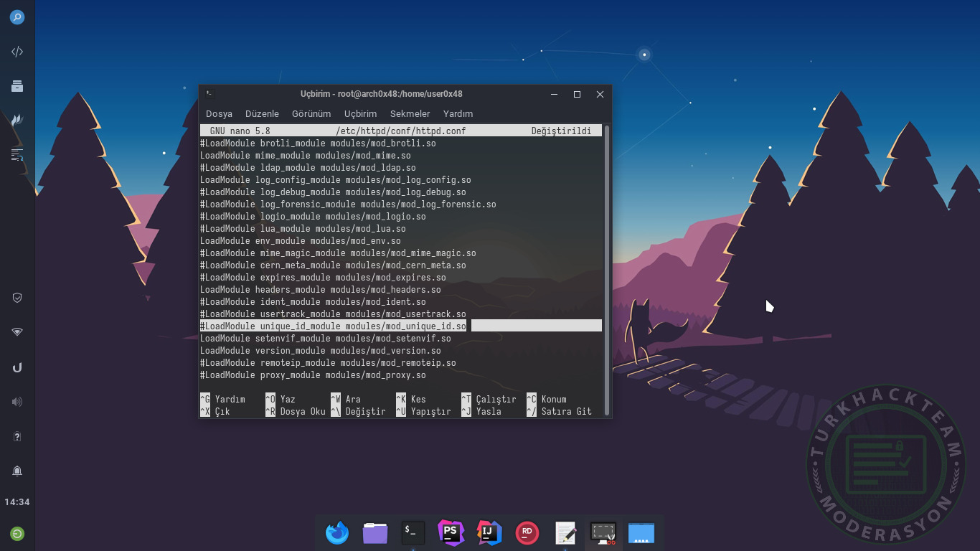Open the blue desktop window icon in dock
The image size is (980, 551).
[x=641, y=532]
